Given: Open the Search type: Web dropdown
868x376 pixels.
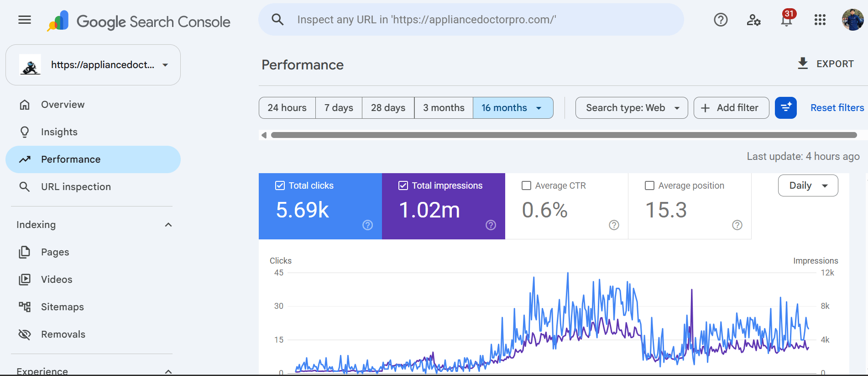Looking at the screenshot, I should pos(632,108).
